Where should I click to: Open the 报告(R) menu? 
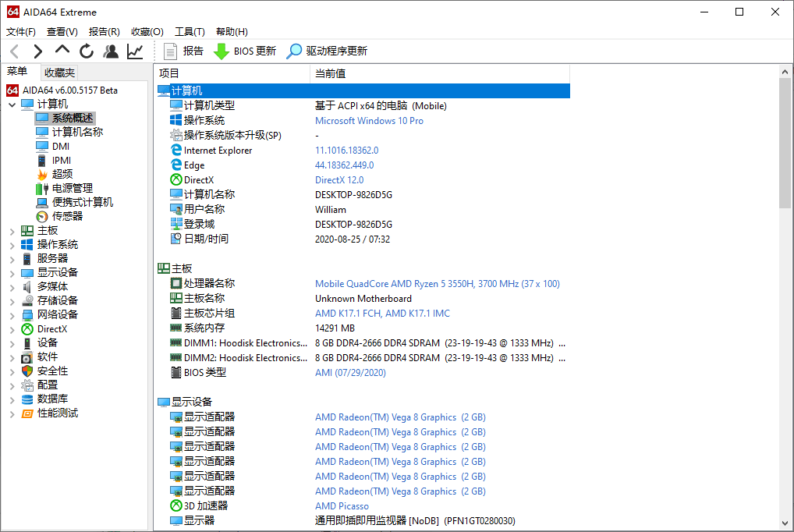pyautogui.click(x=105, y=32)
